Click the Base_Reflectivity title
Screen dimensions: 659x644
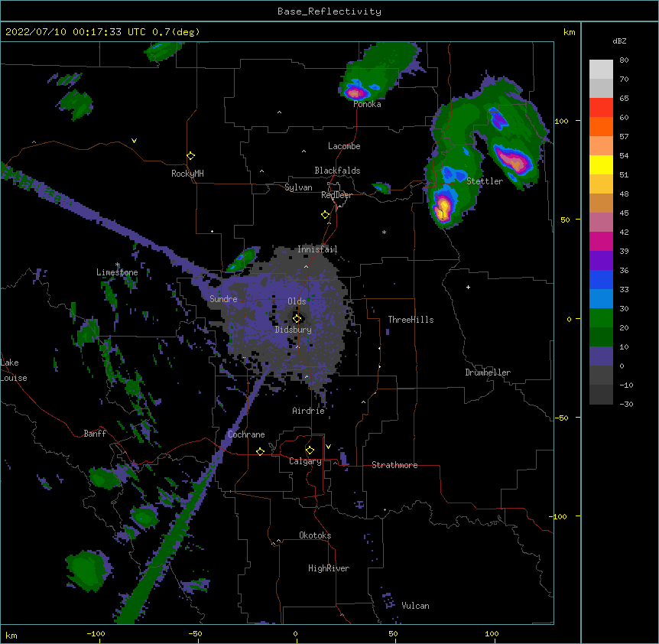[x=329, y=11]
